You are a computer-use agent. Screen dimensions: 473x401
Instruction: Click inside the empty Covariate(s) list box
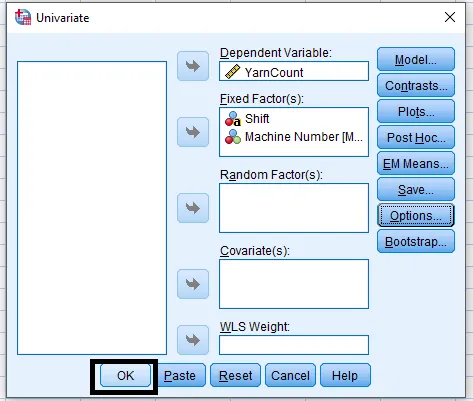click(294, 284)
